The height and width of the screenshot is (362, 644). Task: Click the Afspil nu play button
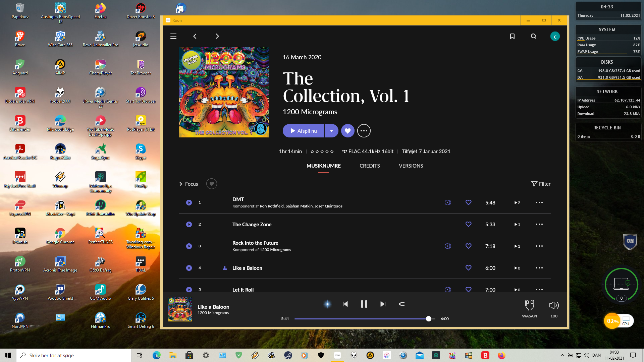pos(303,131)
